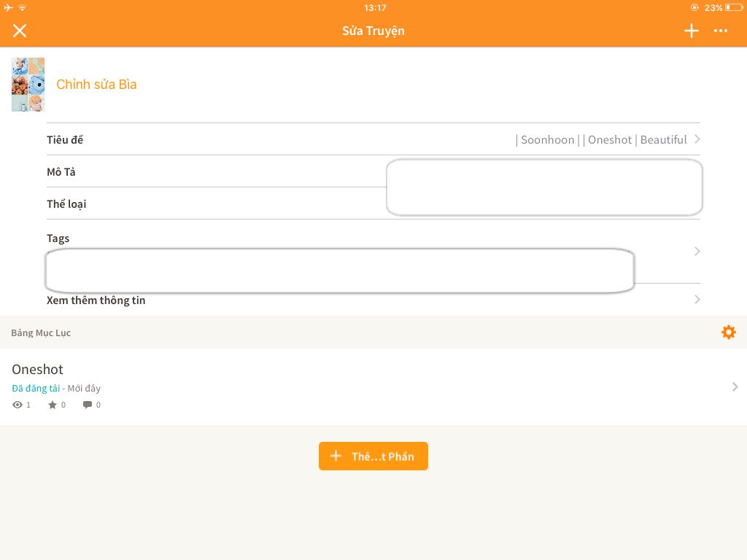Screen dimensions: 747x560
Task: Open Bảng Mục Lục gear settings
Action: pos(728,332)
